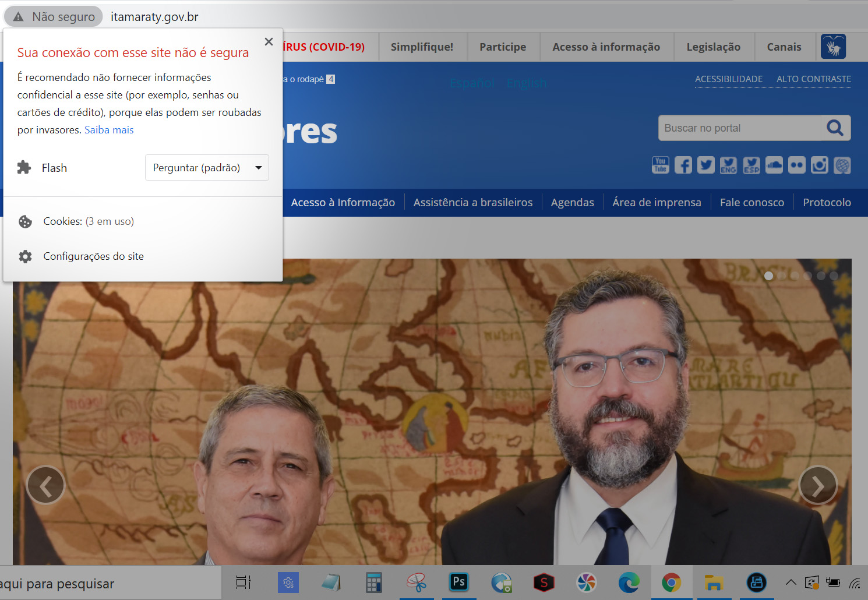Open the main Twitter icon
This screenshot has height=600, width=868.
click(706, 165)
